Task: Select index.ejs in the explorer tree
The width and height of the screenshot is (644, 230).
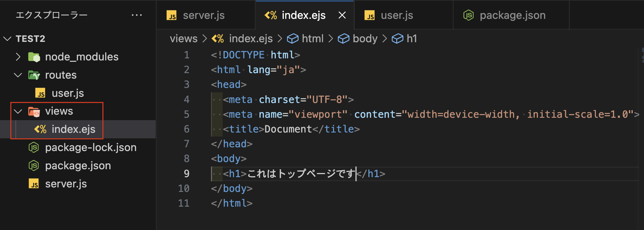Action: (74, 129)
